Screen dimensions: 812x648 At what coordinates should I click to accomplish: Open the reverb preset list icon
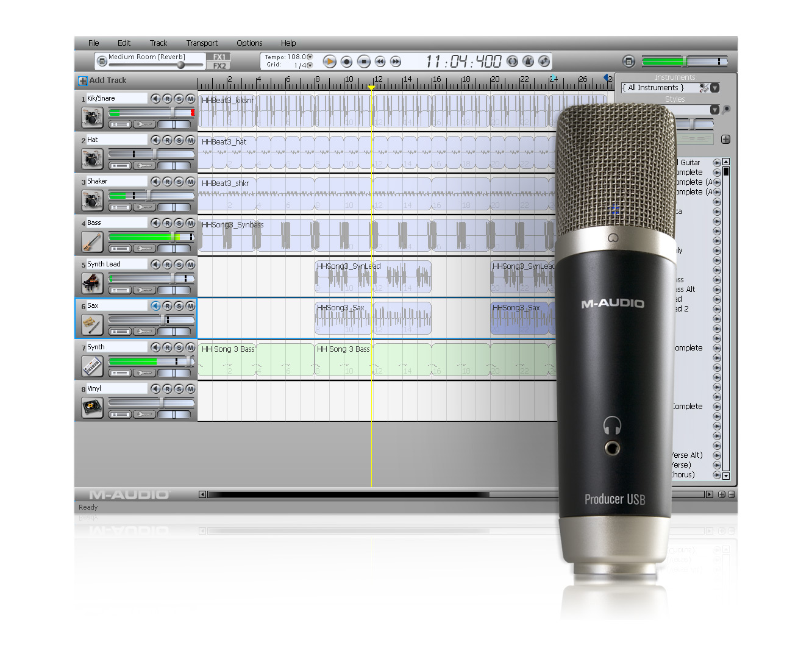(102, 61)
